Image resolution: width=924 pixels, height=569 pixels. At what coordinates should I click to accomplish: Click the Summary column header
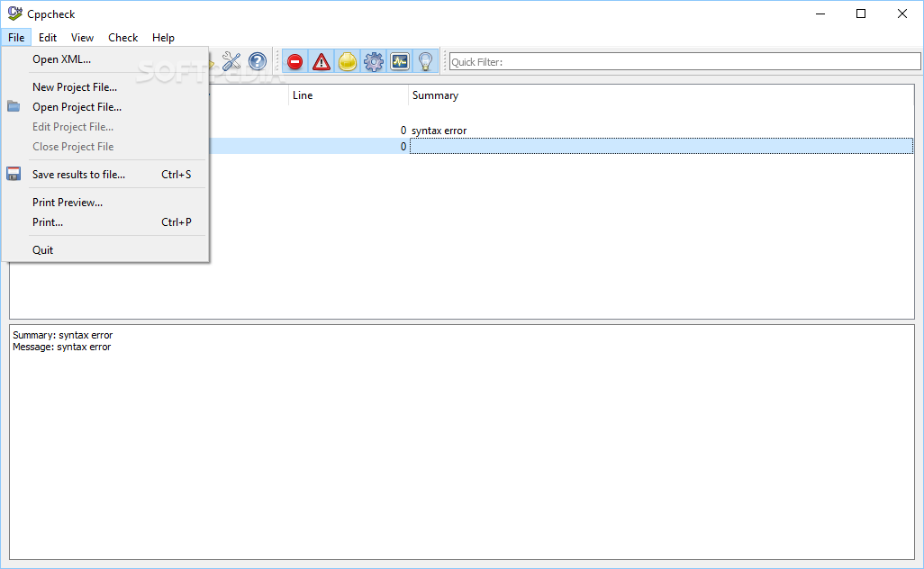pos(661,95)
